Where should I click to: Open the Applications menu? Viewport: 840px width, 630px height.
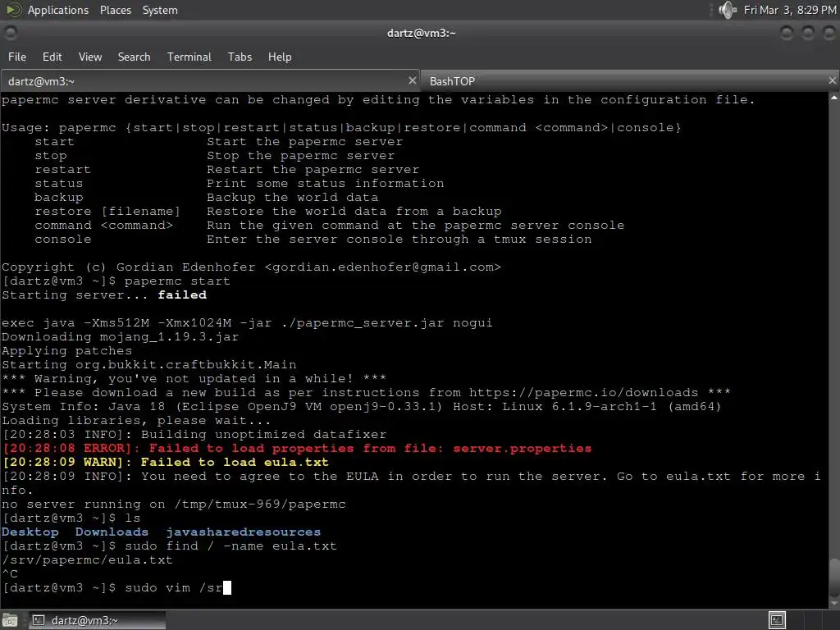[x=58, y=10]
